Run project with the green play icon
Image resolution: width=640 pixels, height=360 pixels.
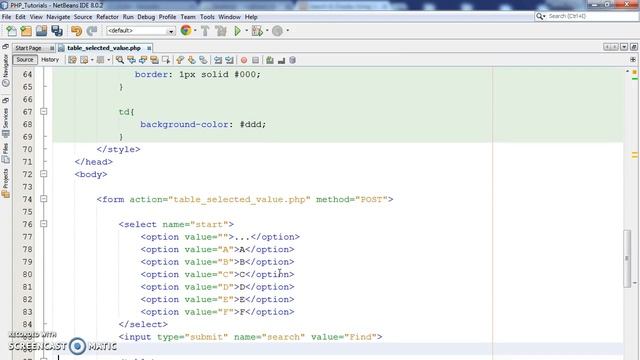237,31
